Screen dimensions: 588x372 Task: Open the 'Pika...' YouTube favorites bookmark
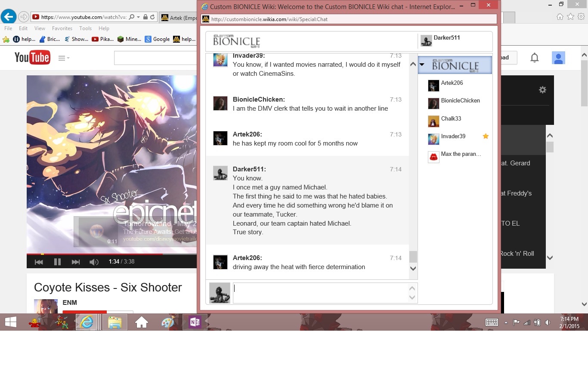[103, 39]
